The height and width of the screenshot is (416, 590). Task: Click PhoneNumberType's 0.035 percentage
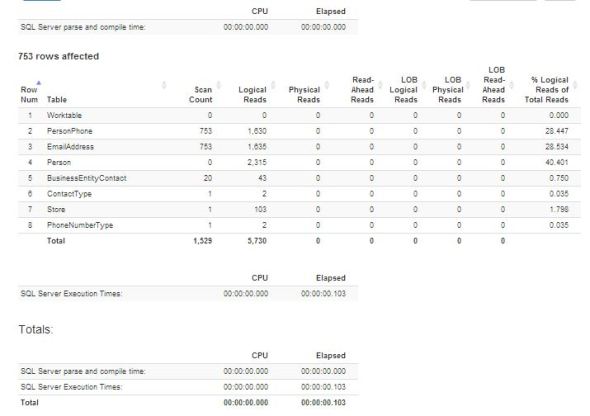559,225
